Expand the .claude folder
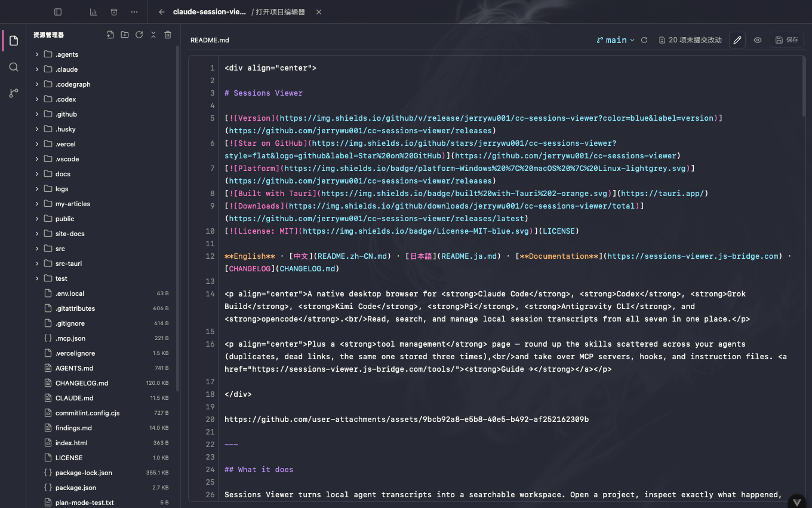812x508 pixels. click(101, 69)
